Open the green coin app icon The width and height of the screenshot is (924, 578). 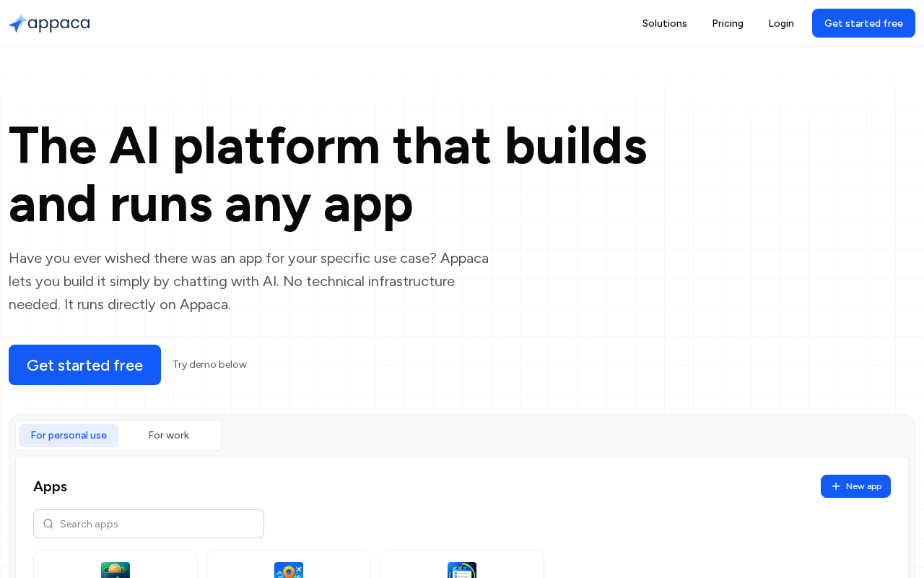(115, 570)
